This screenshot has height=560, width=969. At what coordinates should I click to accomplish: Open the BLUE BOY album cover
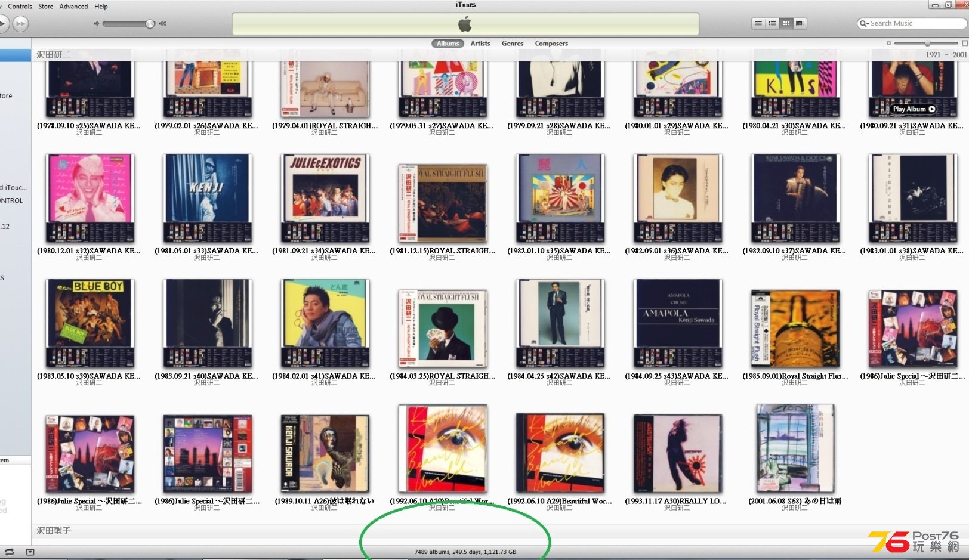(90, 323)
